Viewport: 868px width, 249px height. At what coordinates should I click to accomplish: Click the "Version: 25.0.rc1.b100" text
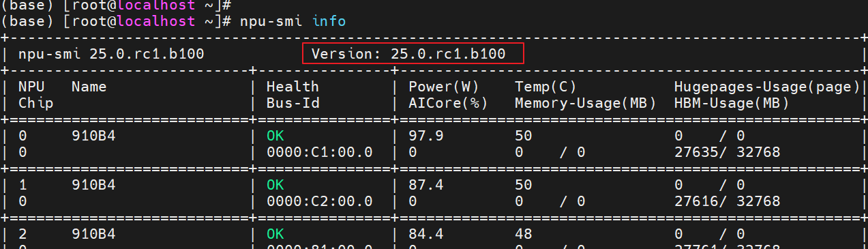point(408,54)
